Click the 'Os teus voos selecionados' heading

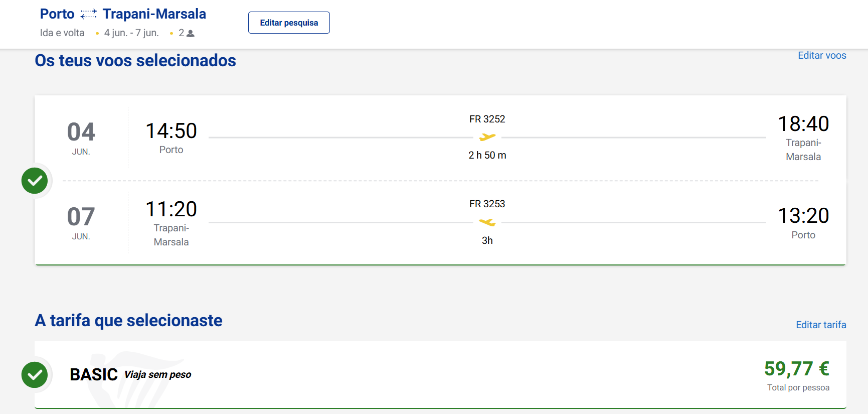point(135,61)
